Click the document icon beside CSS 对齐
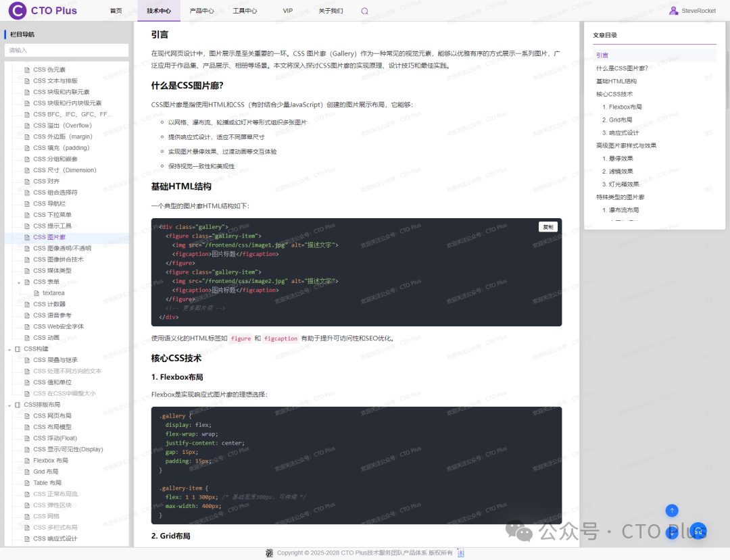 coord(27,182)
